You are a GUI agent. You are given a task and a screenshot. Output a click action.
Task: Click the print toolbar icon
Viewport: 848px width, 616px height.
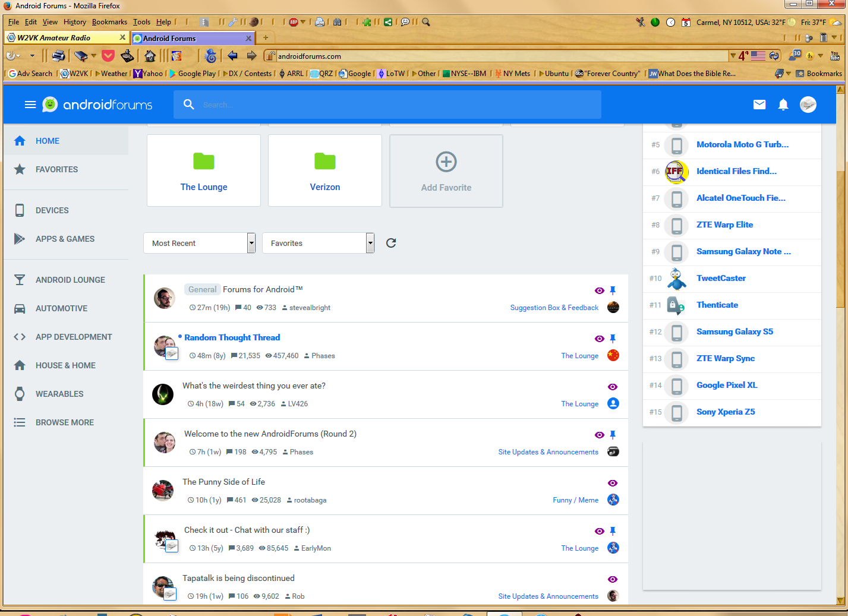[x=58, y=56]
